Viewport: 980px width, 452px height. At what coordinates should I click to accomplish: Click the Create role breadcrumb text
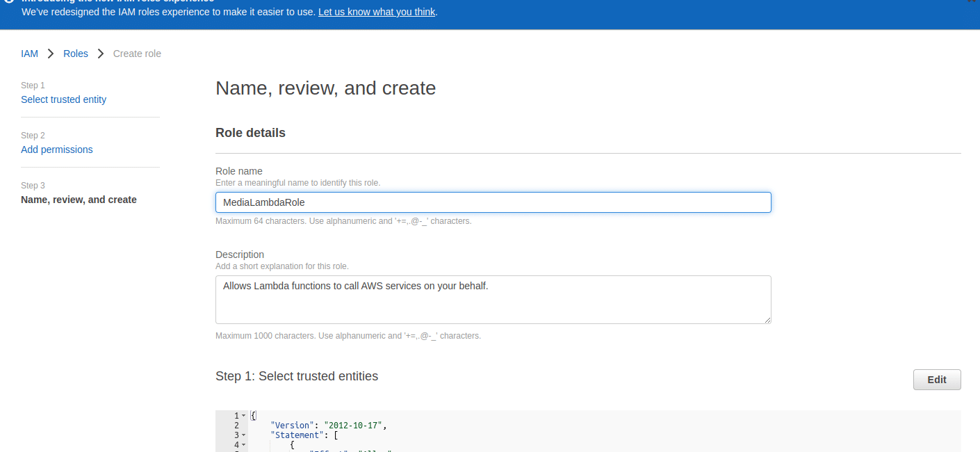point(137,54)
